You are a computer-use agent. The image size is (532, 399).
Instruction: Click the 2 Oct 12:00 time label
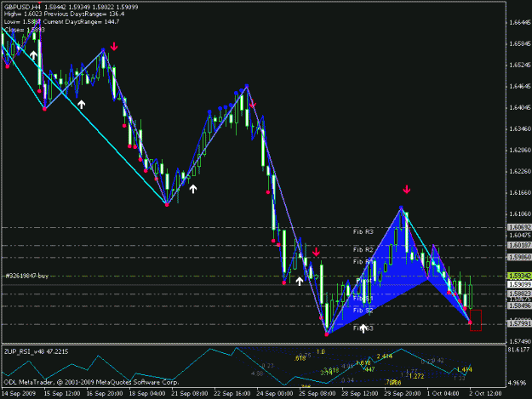coord(485,394)
